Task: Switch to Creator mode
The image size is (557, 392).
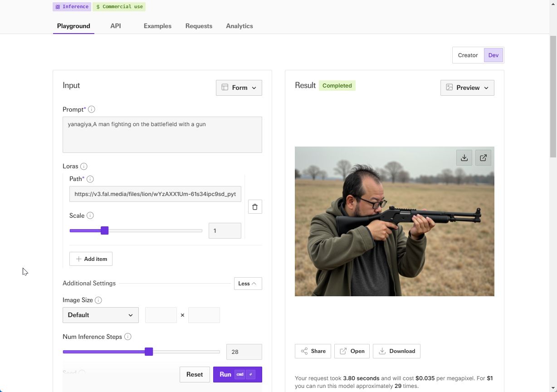Action: coord(468,55)
